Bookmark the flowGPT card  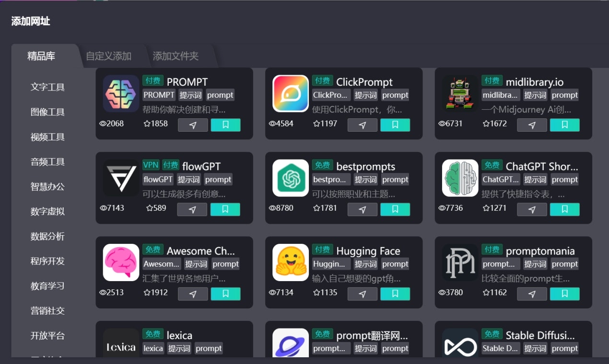(225, 209)
